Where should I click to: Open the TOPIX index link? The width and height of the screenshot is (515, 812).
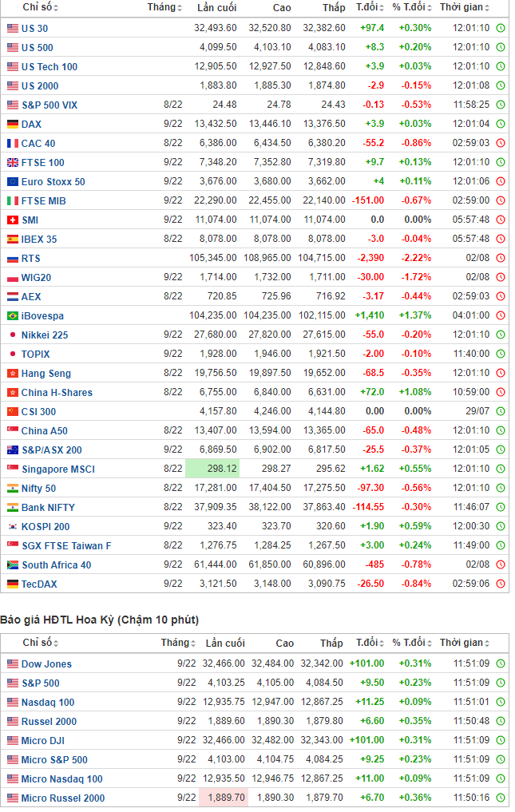(36, 355)
